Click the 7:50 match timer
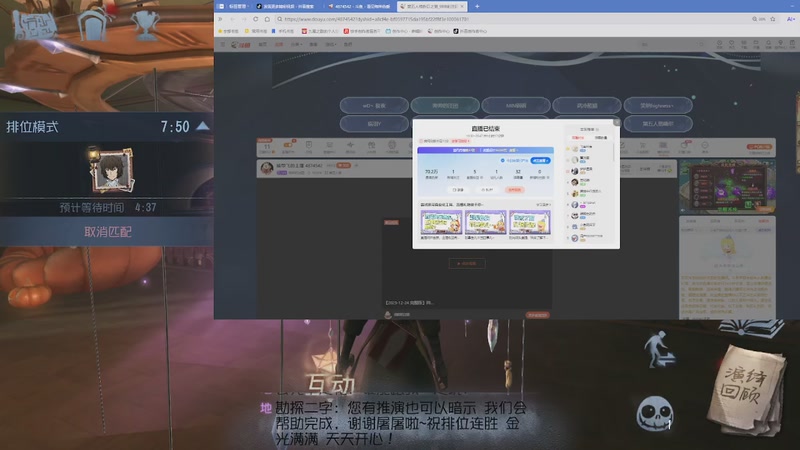This screenshot has width=800, height=450. tap(175, 127)
